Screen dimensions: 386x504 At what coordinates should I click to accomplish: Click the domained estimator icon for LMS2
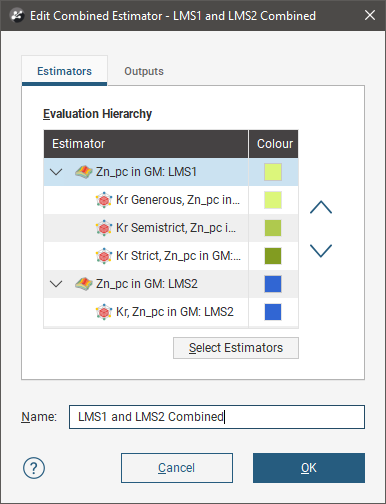(x=84, y=284)
